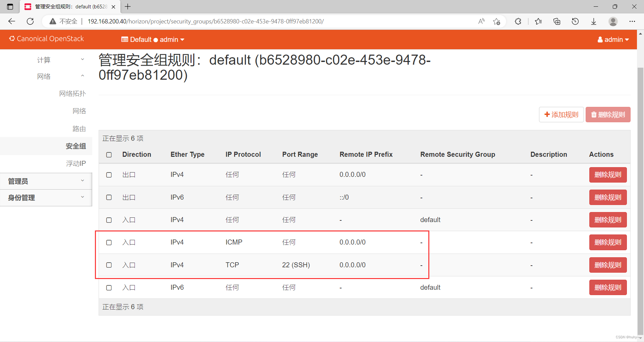Add this page to favorites
Image resolution: width=644 pixels, height=342 pixels.
click(x=497, y=21)
